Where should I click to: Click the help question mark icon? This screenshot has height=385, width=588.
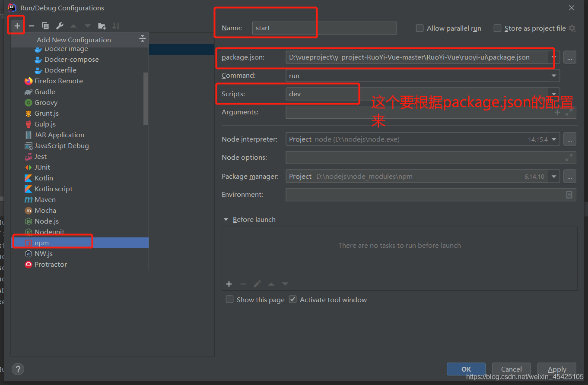[x=17, y=369]
